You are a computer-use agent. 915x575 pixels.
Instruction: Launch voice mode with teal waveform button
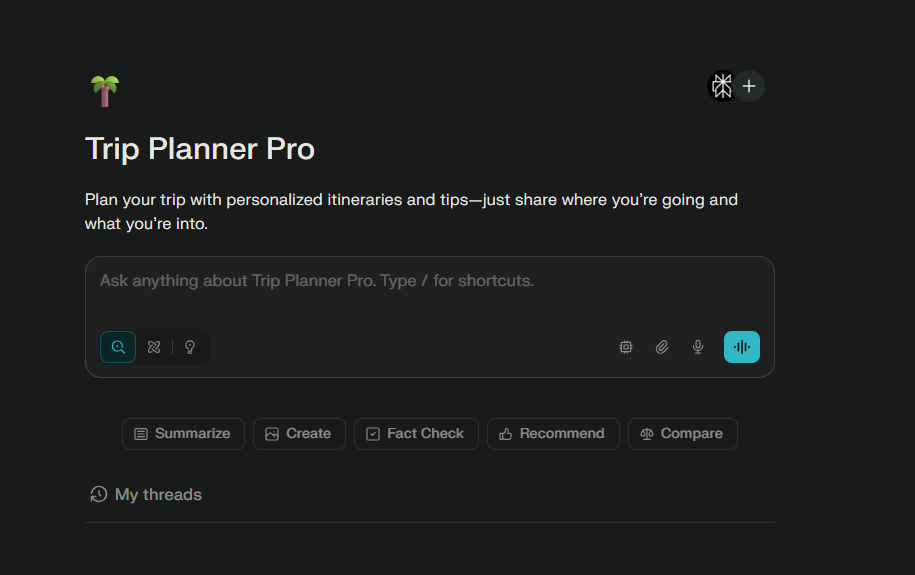742,347
